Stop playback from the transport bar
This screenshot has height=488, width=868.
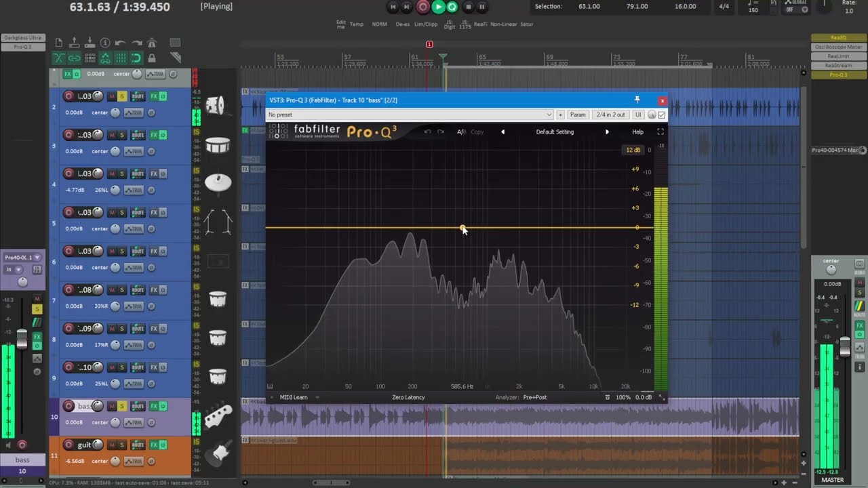[468, 7]
